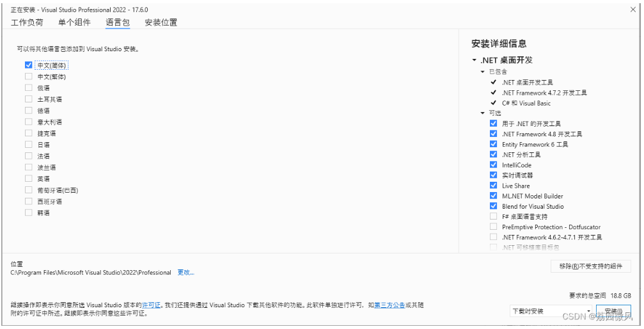The height and width of the screenshot is (329, 644).
Task: Tick the 葡萄牙语(巴西) checkbox
Action: 28,190
